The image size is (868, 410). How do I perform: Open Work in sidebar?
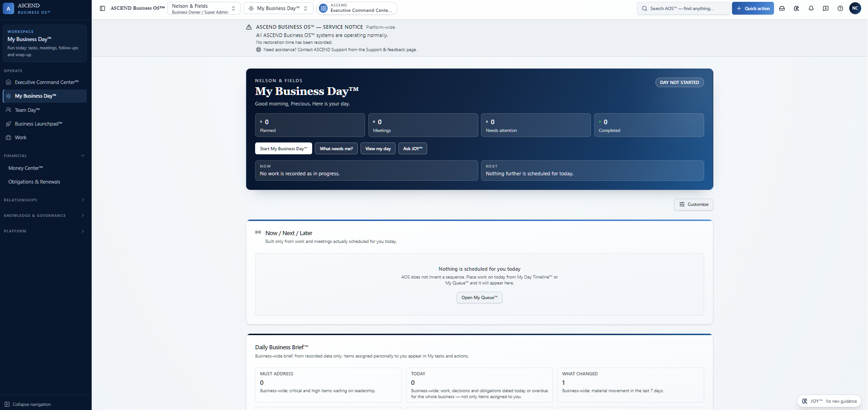point(45,137)
